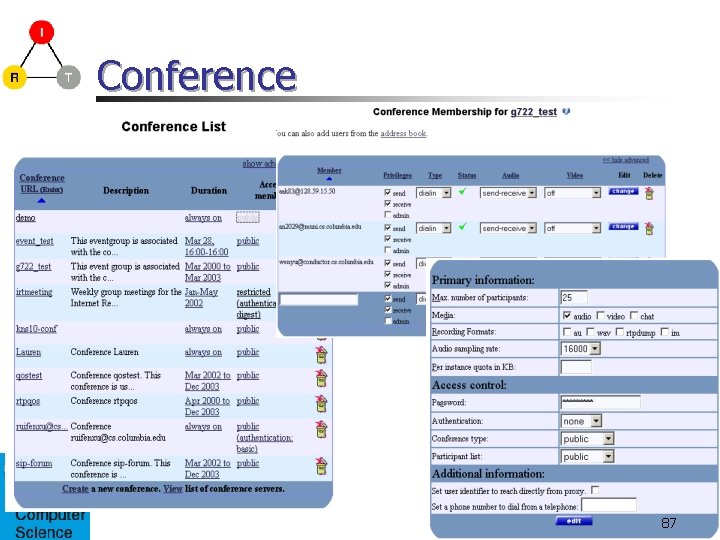The width and height of the screenshot is (720, 540).
Task: Click the sort arrow under the Member header
Action: 329,179
